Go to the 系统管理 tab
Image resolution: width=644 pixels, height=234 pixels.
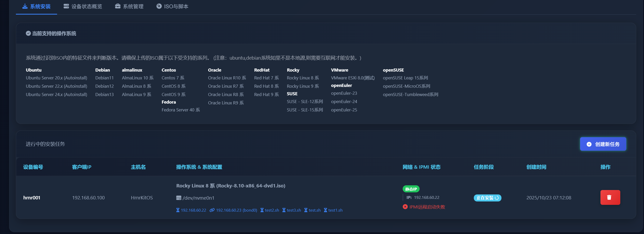click(133, 7)
